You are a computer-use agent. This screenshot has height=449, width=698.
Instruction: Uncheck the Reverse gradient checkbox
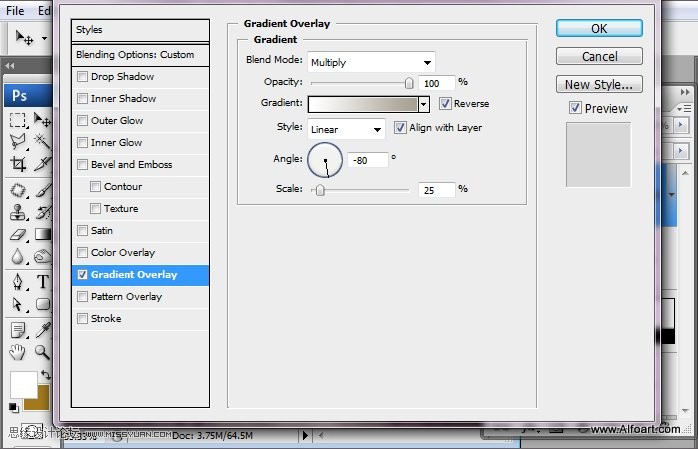click(445, 104)
